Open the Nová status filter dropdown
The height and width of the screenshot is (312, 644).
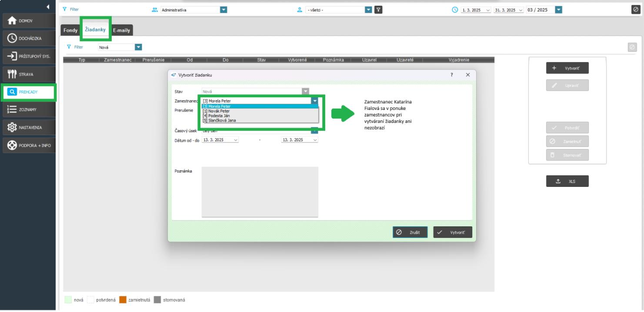pyautogui.click(x=138, y=47)
